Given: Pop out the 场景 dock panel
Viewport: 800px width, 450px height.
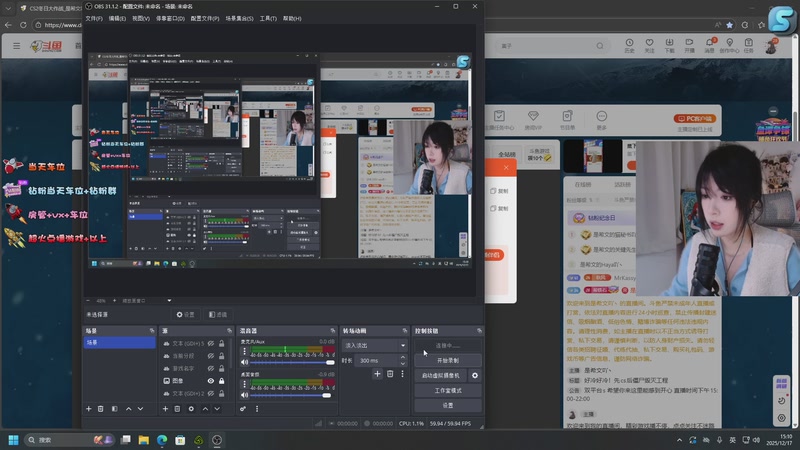Looking at the screenshot, I should click(x=152, y=331).
